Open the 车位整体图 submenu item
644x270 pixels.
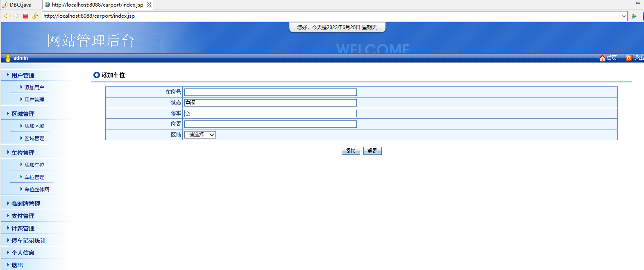click(x=37, y=190)
